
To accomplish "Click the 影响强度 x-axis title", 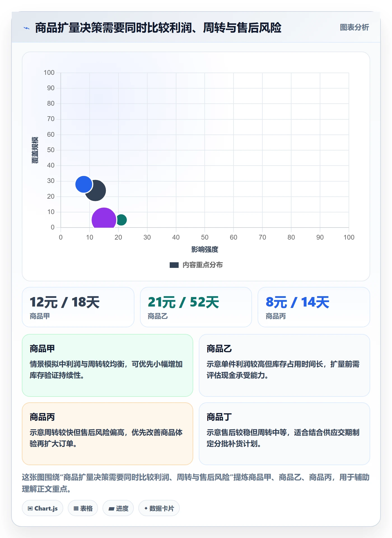I will click(205, 249).
